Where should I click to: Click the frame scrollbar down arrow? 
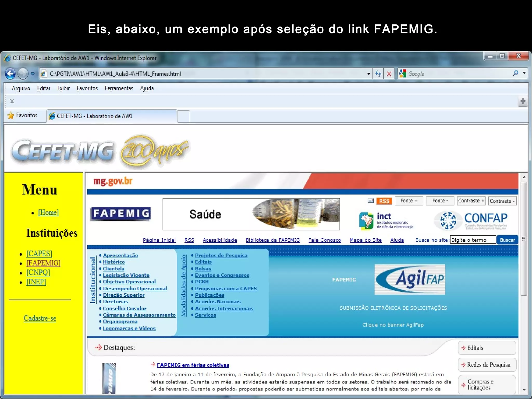point(524,390)
